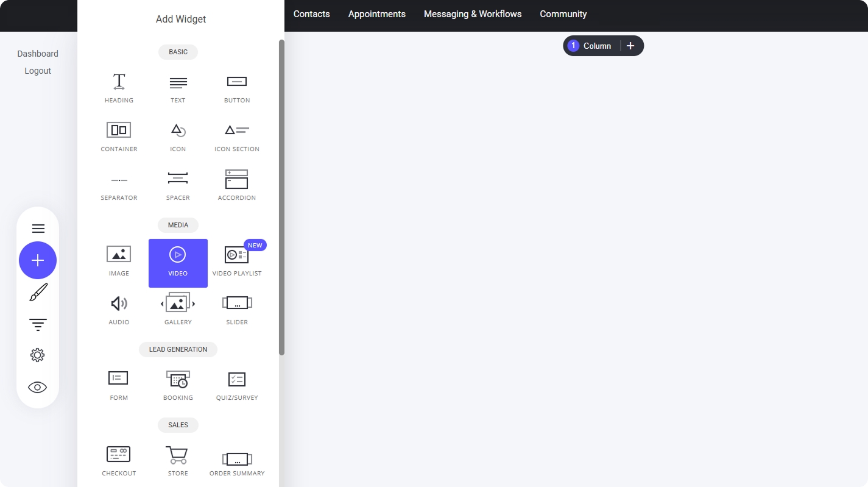Click the Dashboard link
This screenshot has width=868, height=487.
pyautogui.click(x=38, y=54)
